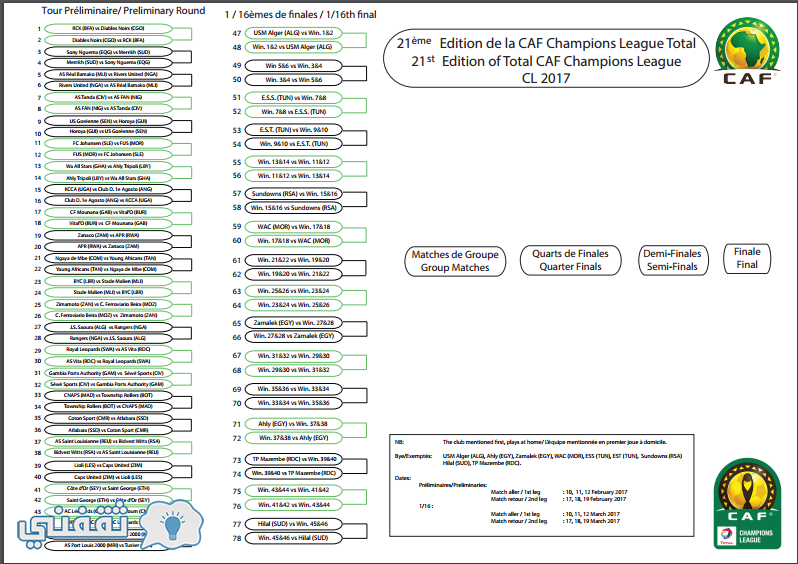Click match 59 WAC (MOR) vs Win. 17&18
Screen dimensions: 798x564
(293, 227)
